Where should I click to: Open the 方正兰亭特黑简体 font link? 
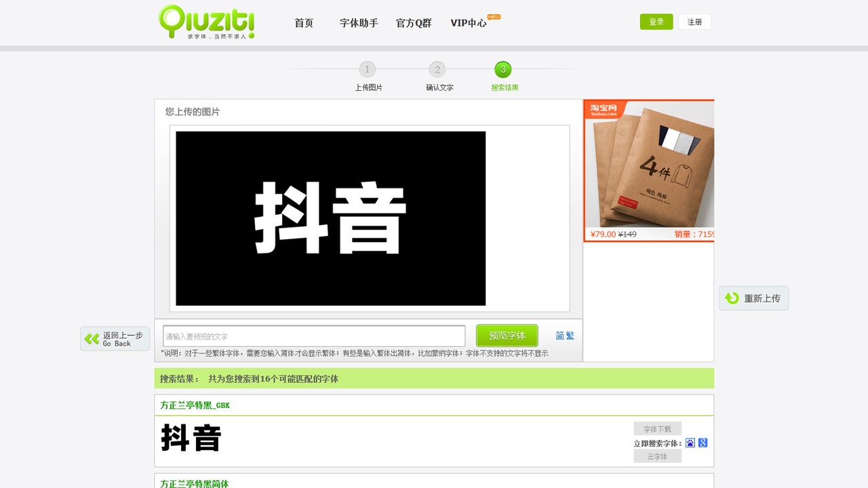click(x=195, y=483)
